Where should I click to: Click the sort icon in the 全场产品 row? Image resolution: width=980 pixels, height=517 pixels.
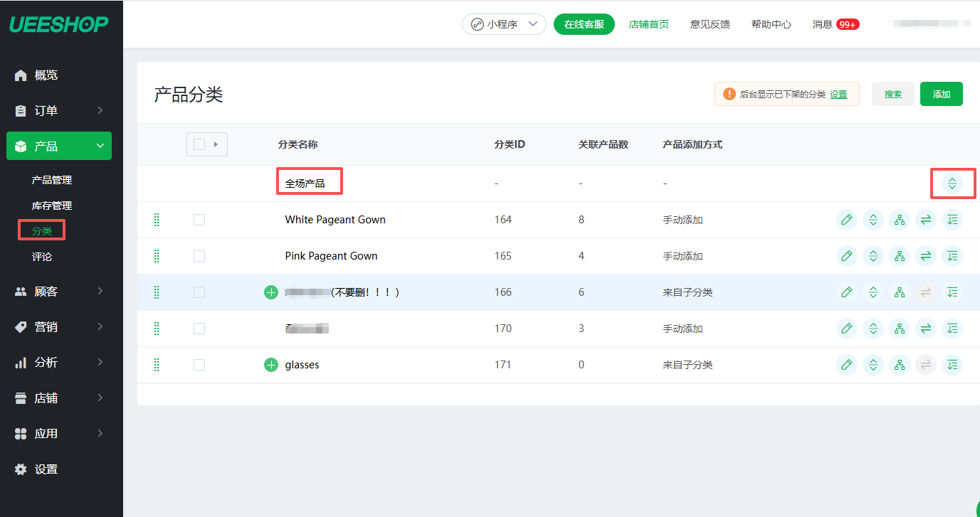952,183
